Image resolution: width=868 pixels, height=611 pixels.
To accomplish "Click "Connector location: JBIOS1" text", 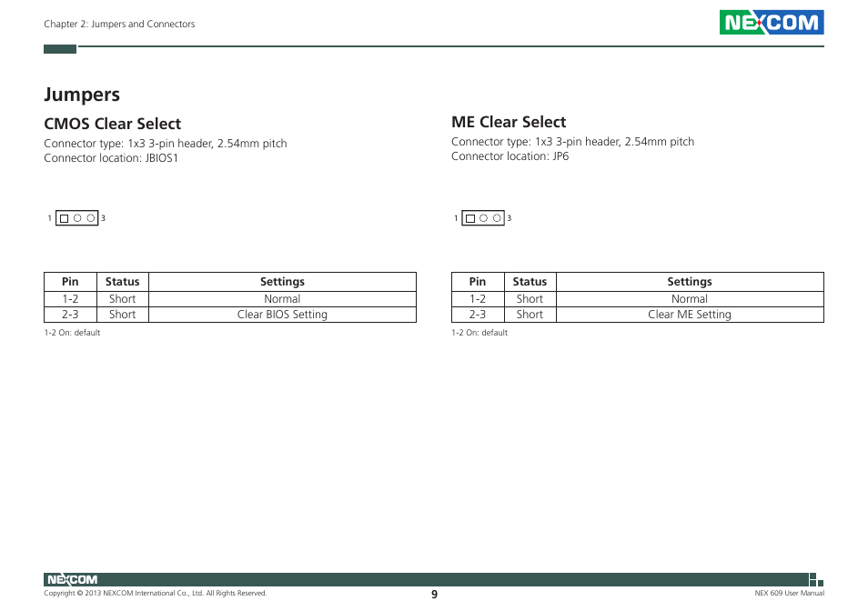I will tap(111, 158).
